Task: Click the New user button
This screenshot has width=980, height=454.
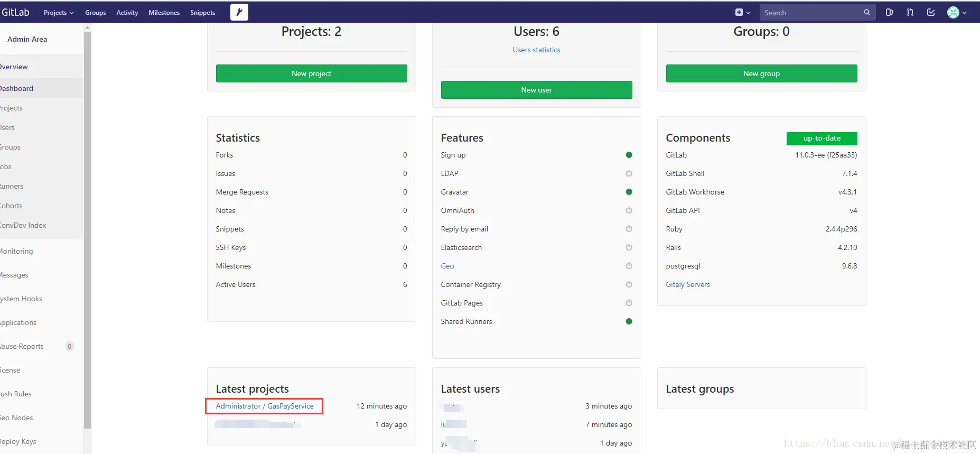Action: [537, 90]
